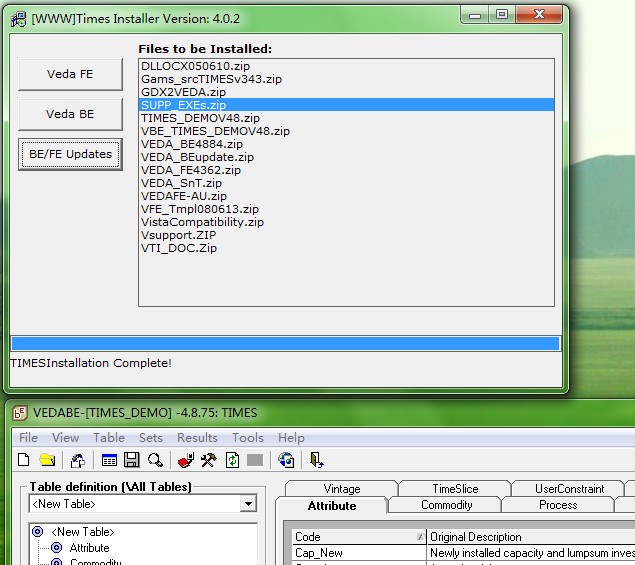The height and width of the screenshot is (565, 635).
Task: Click the green refresh page icon
Action: [x=232, y=460]
